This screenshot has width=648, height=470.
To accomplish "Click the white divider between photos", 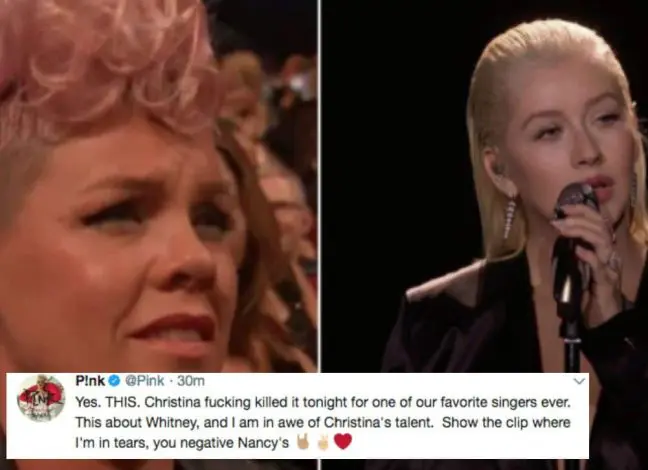I will point(319,186).
